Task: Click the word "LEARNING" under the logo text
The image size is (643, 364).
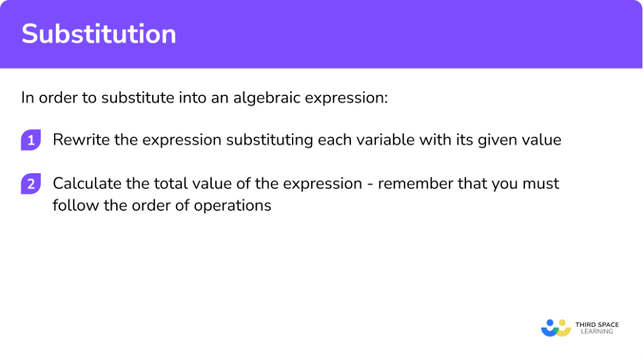Action: [x=597, y=331]
